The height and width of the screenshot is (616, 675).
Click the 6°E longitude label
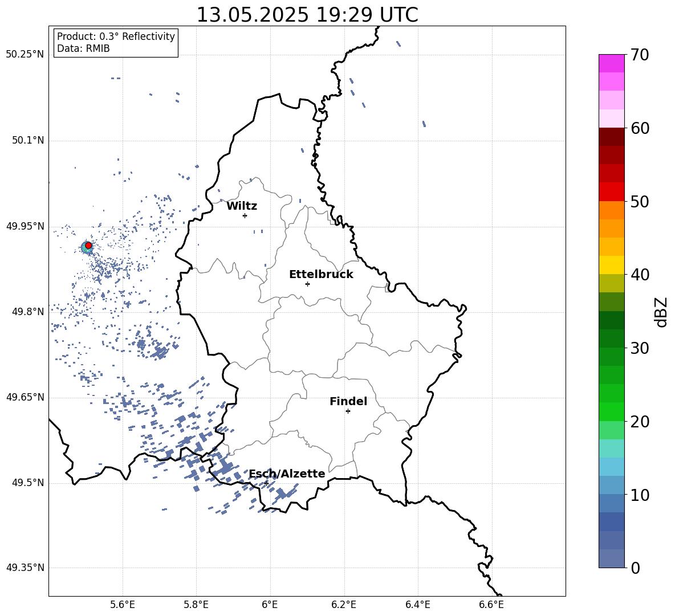click(270, 605)
